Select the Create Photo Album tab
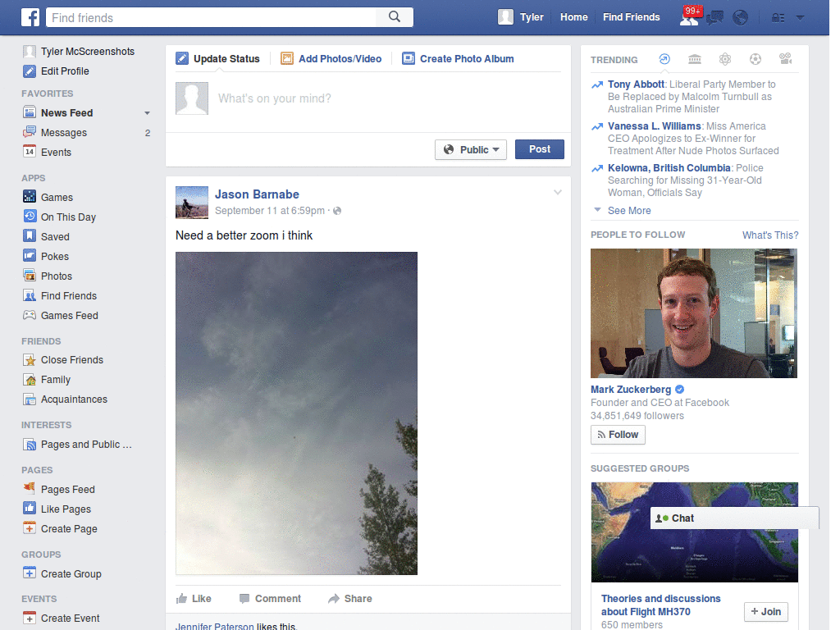The image size is (840, 630). 458,58
